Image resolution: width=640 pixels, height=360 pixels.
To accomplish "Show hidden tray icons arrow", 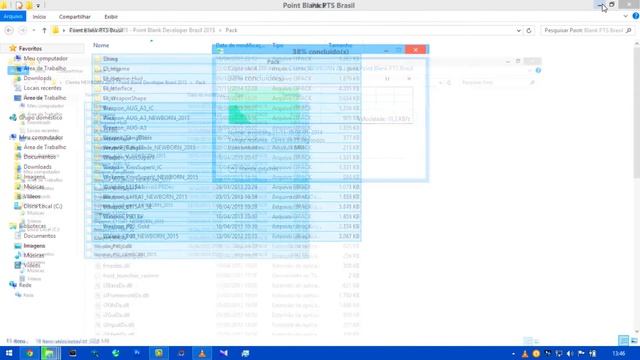I will (514, 353).
